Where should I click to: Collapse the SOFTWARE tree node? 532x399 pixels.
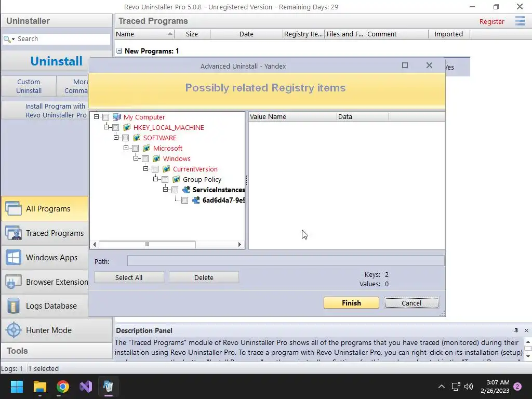click(x=116, y=137)
